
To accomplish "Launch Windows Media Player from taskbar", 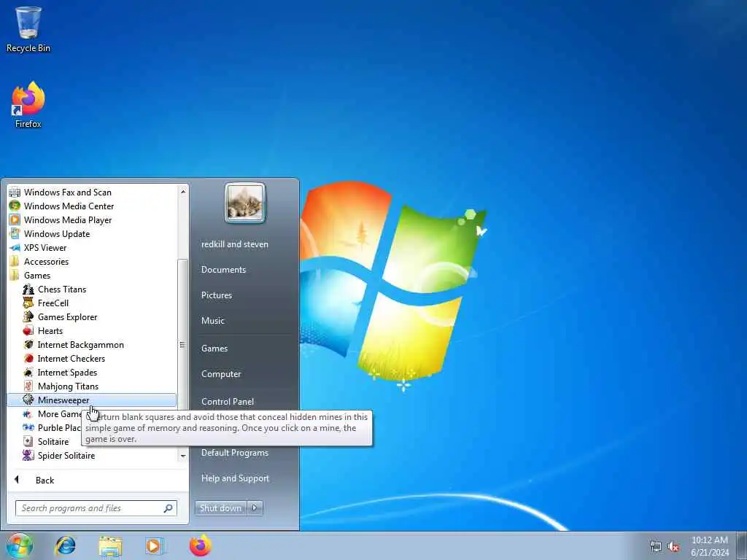I will [154, 546].
